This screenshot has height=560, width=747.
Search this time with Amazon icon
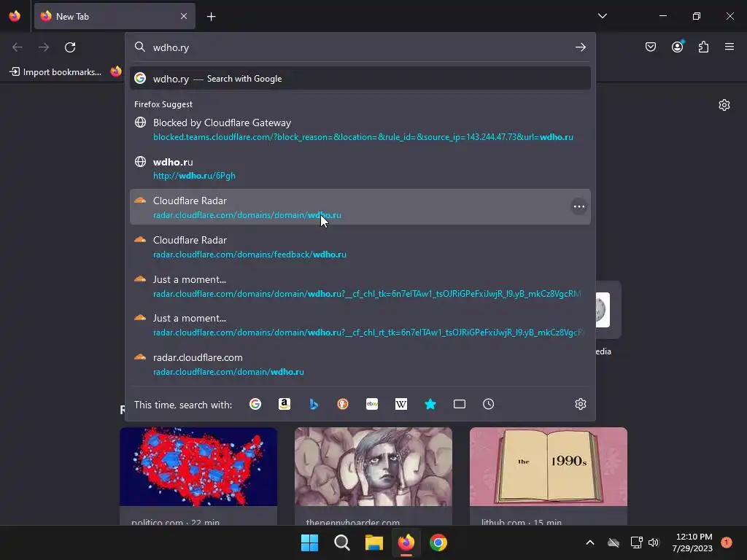pyautogui.click(x=285, y=404)
